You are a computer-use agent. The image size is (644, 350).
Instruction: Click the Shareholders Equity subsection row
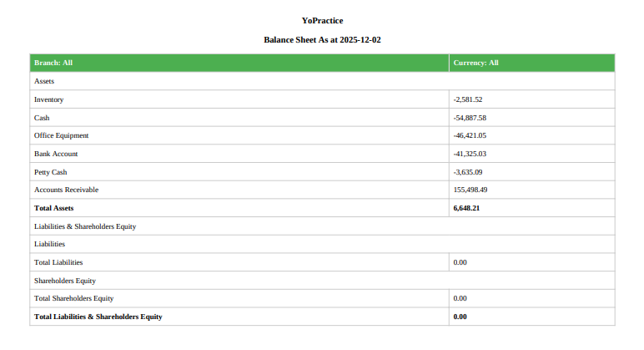point(322,281)
